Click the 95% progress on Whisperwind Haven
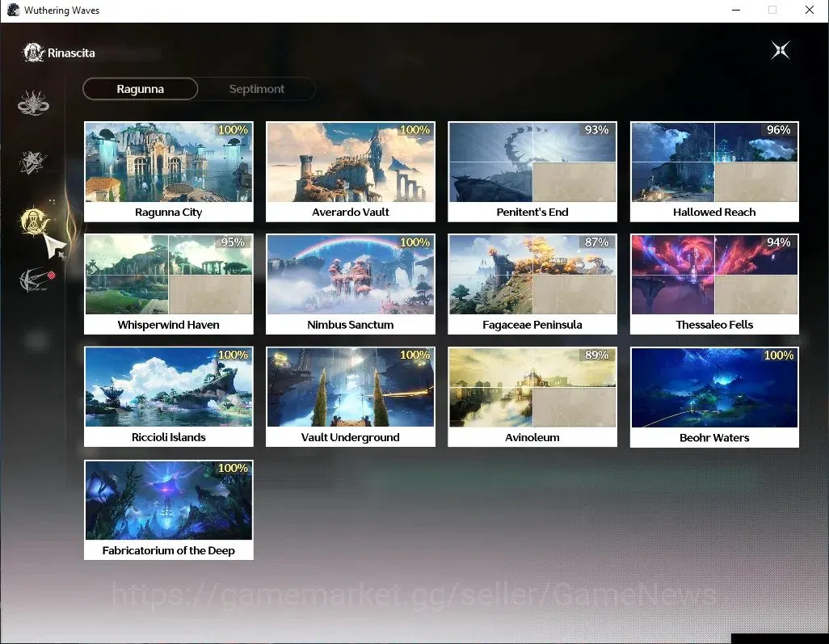This screenshot has height=644, width=829. [x=233, y=242]
